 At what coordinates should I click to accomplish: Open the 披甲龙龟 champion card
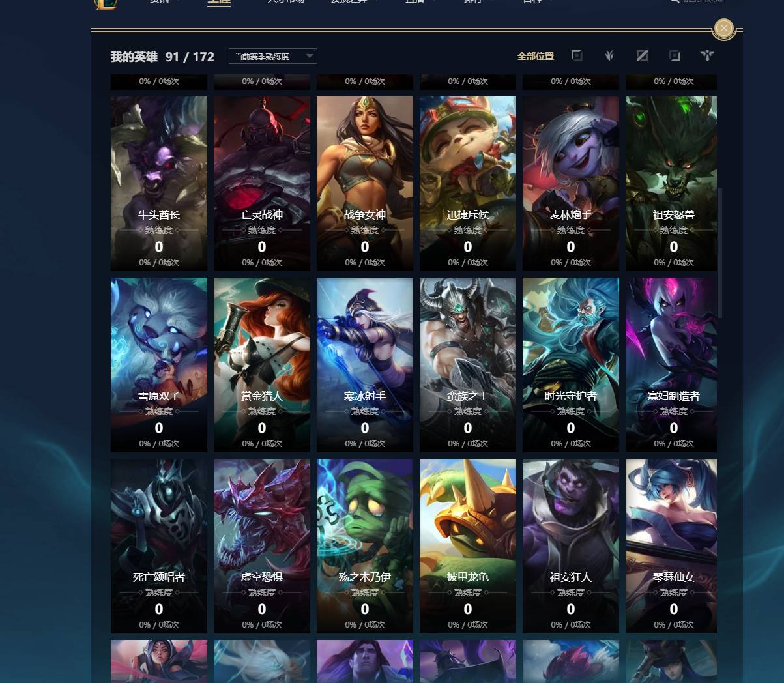coord(468,546)
